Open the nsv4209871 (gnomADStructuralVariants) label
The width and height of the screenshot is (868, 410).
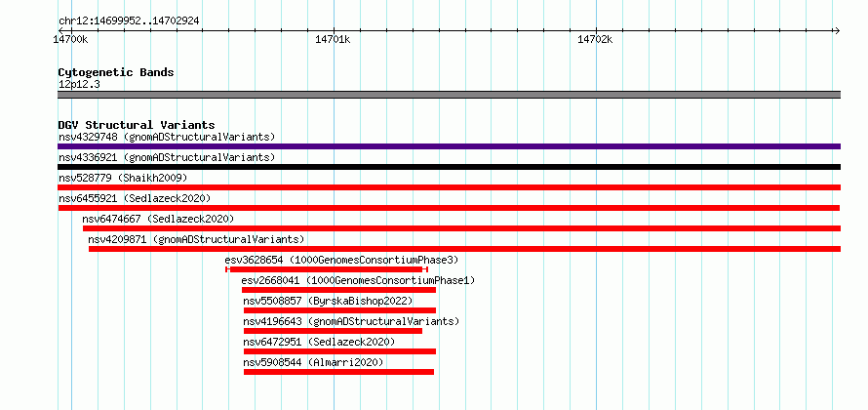click(x=196, y=239)
